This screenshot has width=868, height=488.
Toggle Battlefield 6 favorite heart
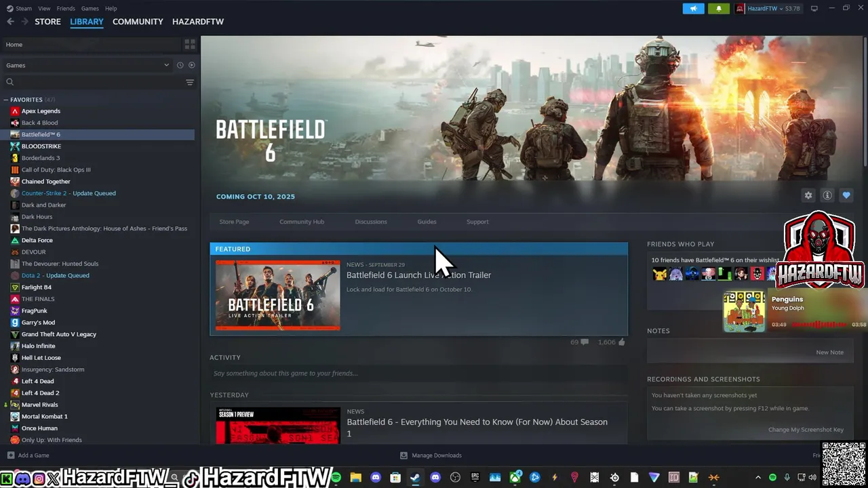846,195
